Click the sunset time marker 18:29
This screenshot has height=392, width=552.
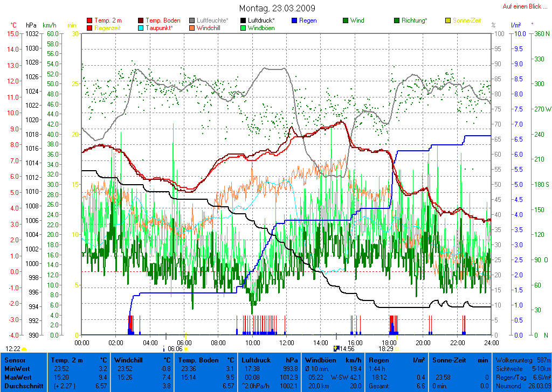[x=386, y=349]
